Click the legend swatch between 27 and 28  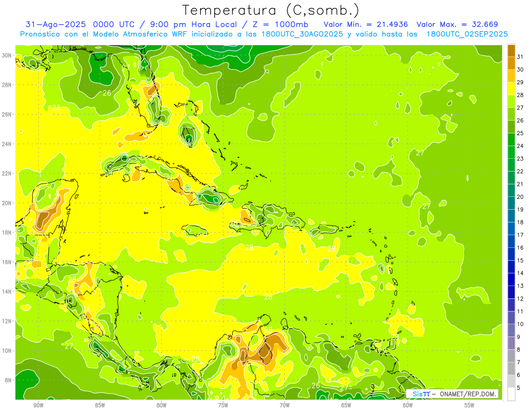click(x=511, y=101)
